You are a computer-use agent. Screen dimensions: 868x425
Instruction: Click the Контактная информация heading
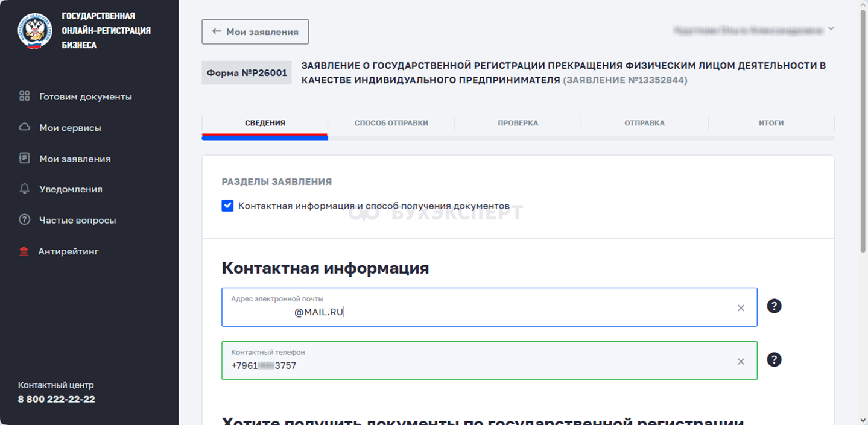click(x=325, y=268)
